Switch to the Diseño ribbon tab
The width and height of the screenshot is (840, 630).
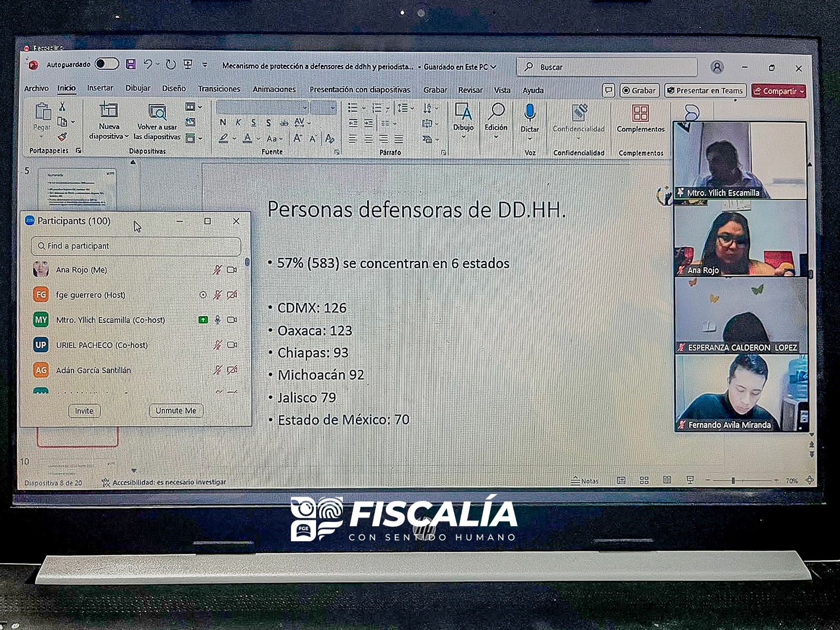[174, 88]
